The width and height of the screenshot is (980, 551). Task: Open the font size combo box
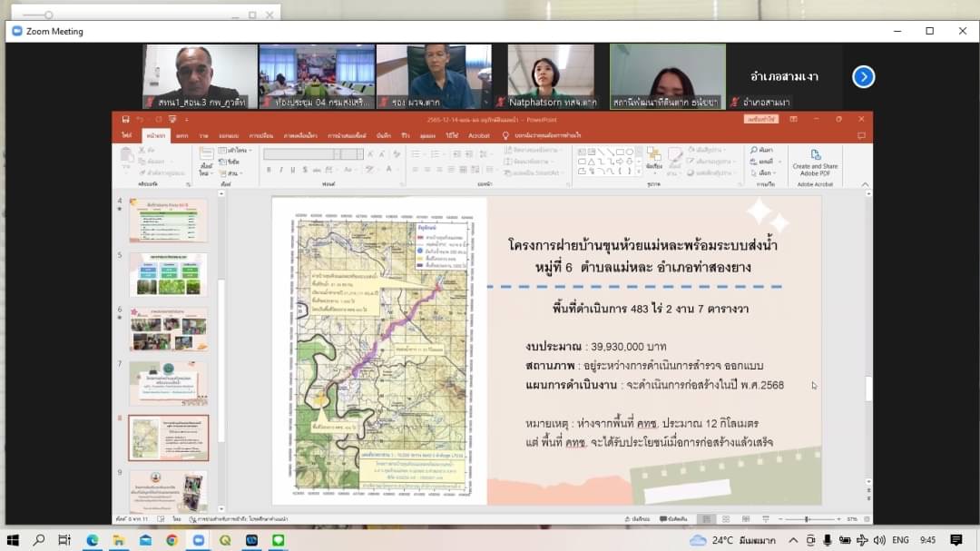coord(352,153)
